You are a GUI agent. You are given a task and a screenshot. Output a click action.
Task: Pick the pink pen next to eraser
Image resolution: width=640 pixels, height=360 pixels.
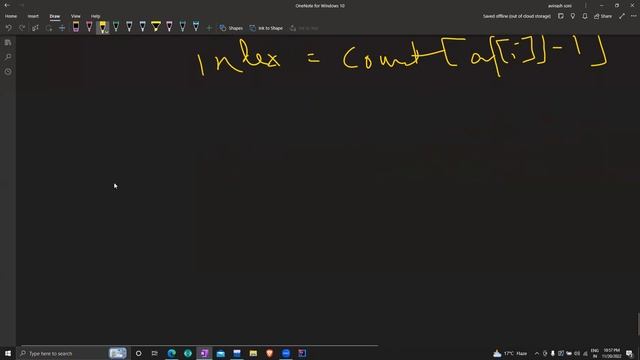coord(89,27)
